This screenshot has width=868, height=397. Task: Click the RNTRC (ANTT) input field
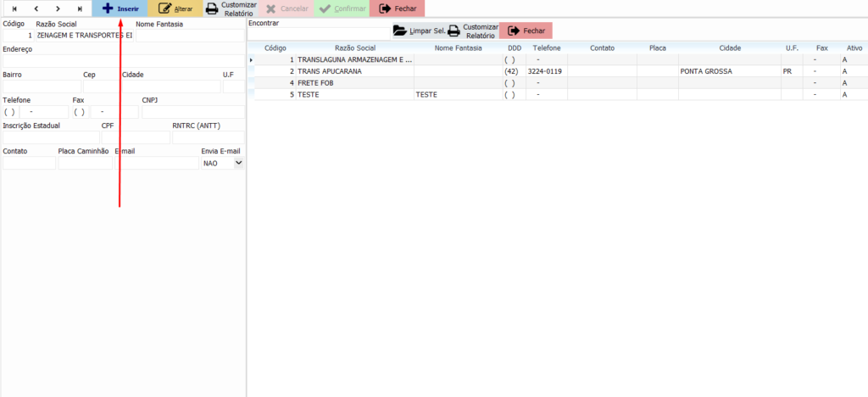(x=208, y=137)
